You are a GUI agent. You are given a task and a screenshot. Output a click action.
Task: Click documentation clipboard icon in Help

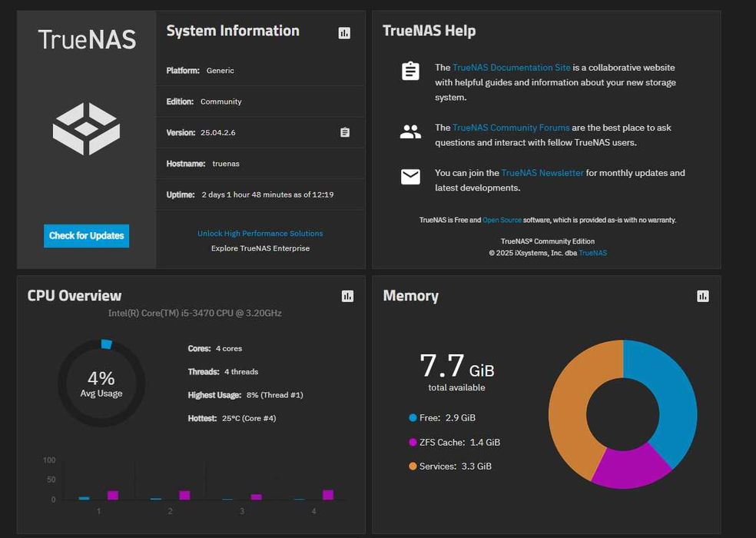tap(410, 71)
